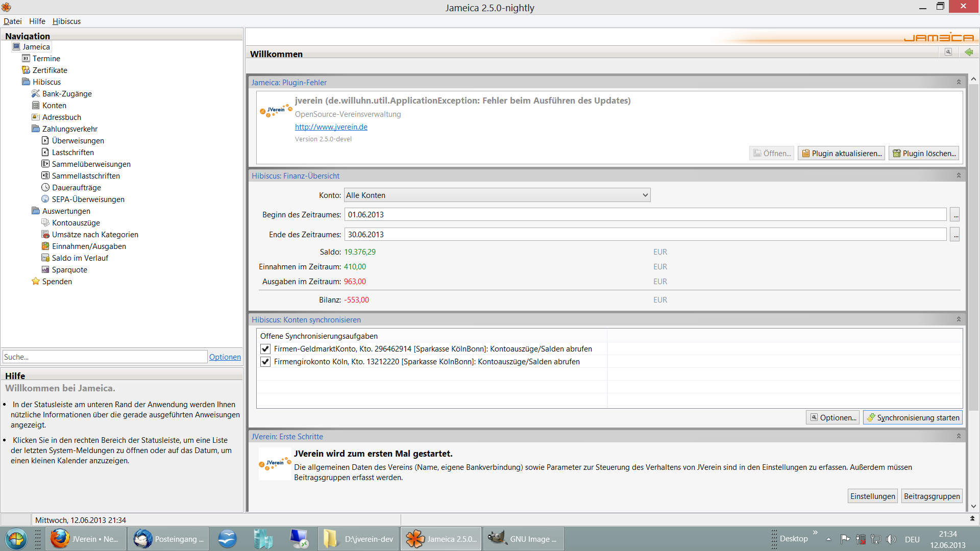Collapse the Jameica: Plugin-Fehler panel
Viewport: 980px width, 551px height.
point(959,82)
